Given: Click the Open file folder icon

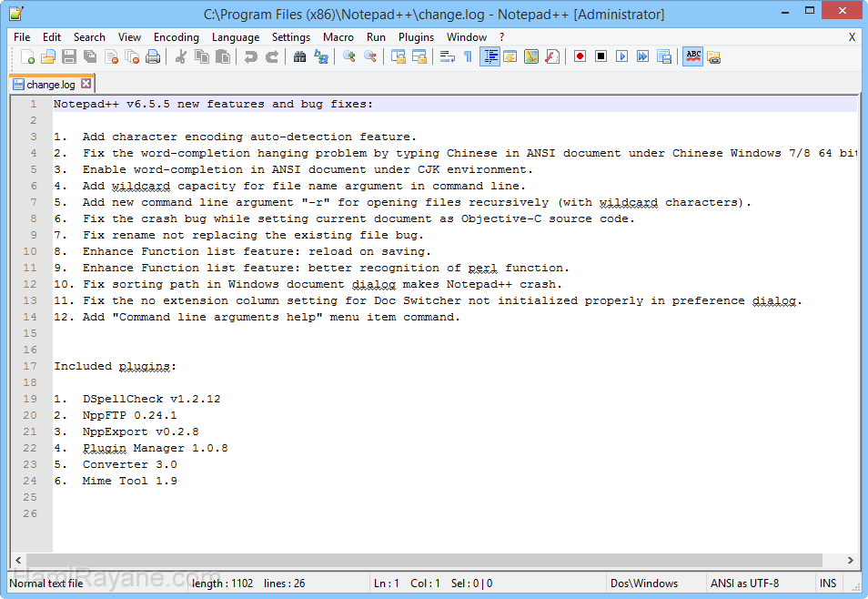Looking at the screenshot, I should [x=48, y=56].
